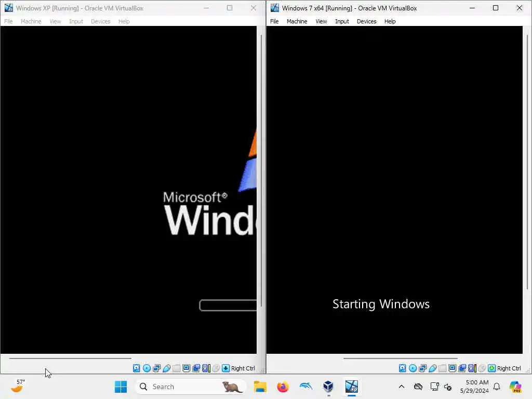
Task: Minimize the Windows 7 x64 VirtualBox window
Action: tap(472, 8)
